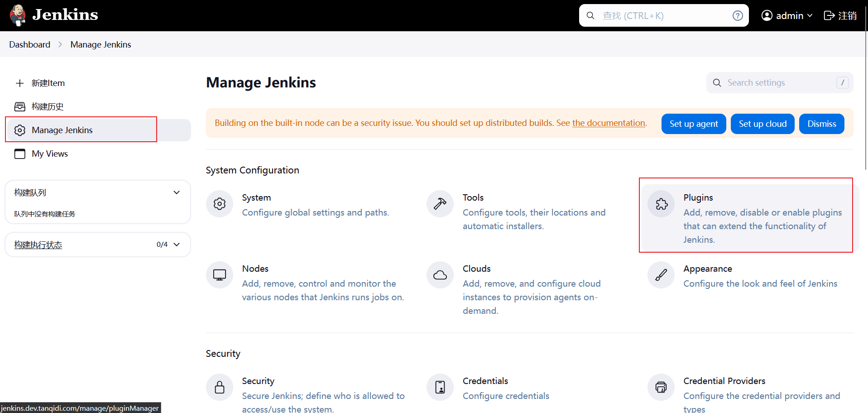Click Set up agent button
This screenshot has height=413, width=868.
coord(694,124)
